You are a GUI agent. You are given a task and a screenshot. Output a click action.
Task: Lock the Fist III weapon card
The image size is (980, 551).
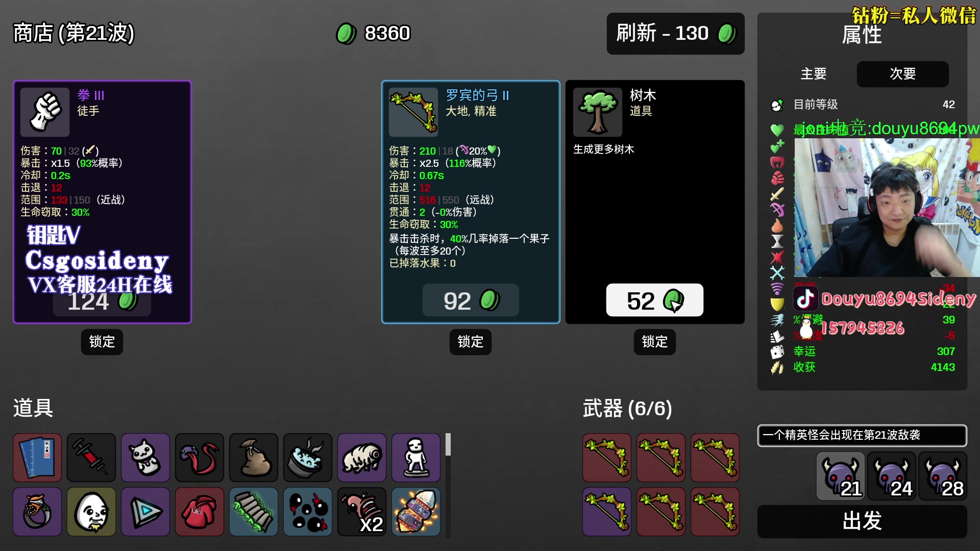pos(102,342)
